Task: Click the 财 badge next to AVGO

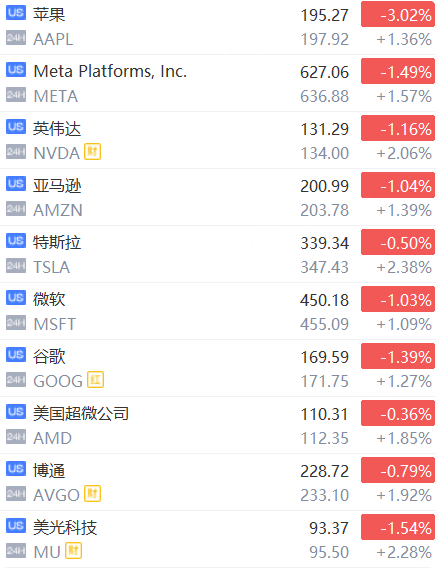Action: (92, 494)
